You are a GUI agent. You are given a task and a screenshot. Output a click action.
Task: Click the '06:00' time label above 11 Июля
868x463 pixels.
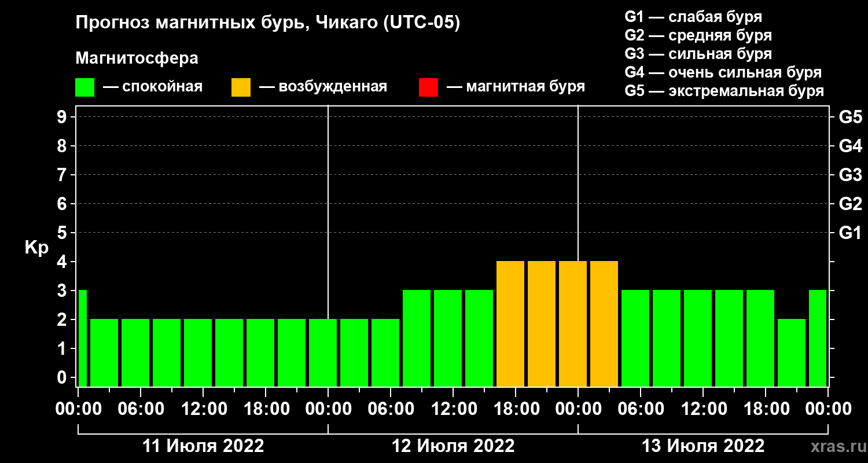[x=141, y=409]
